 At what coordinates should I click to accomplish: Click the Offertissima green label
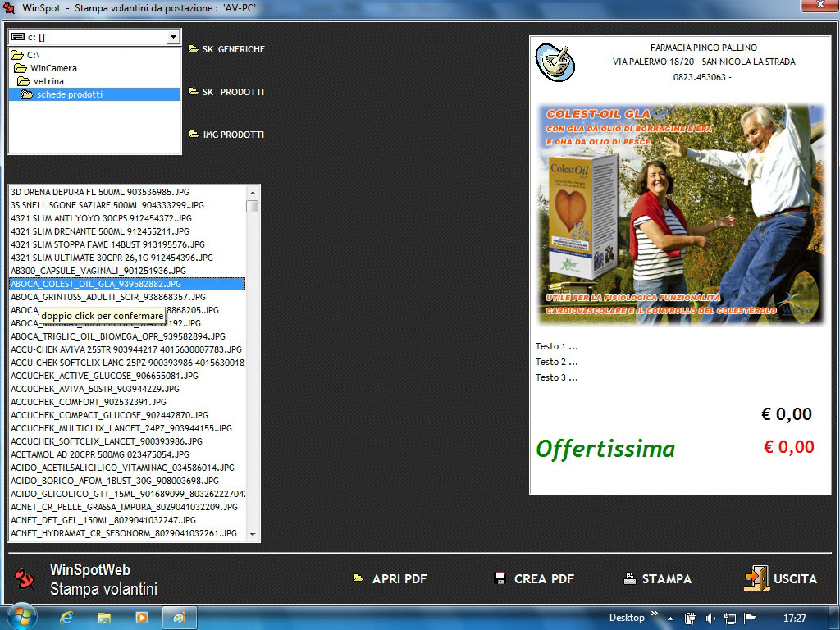pyautogui.click(x=605, y=449)
